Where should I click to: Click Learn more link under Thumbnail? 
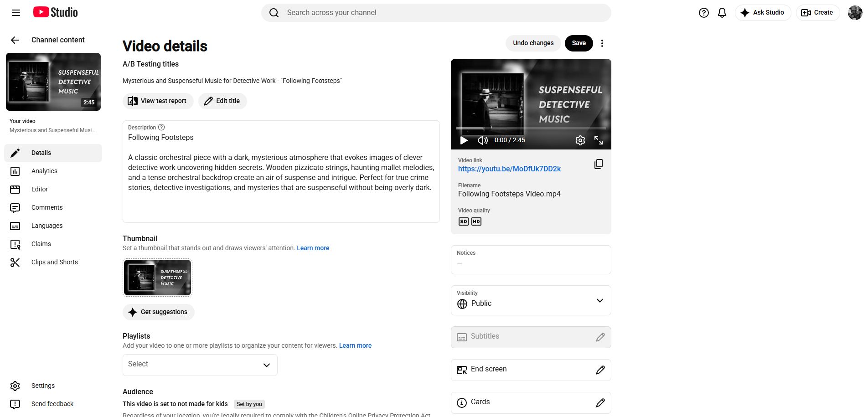click(313, 248)
